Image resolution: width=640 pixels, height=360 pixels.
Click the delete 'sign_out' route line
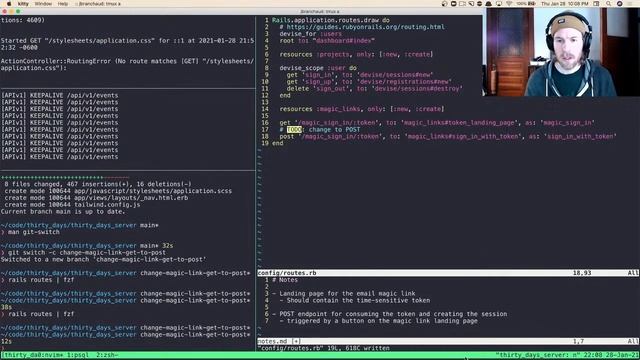(x=374, y=89)
